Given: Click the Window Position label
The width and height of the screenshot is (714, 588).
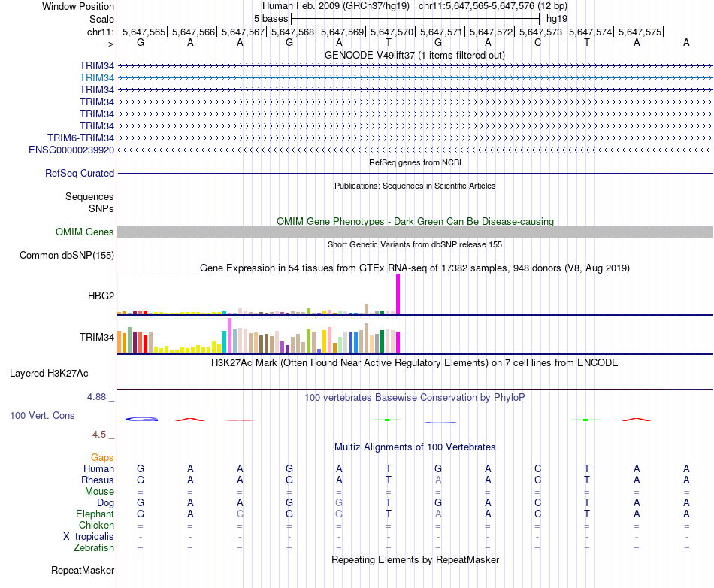Looking at the screenshot, I should 78,6.
